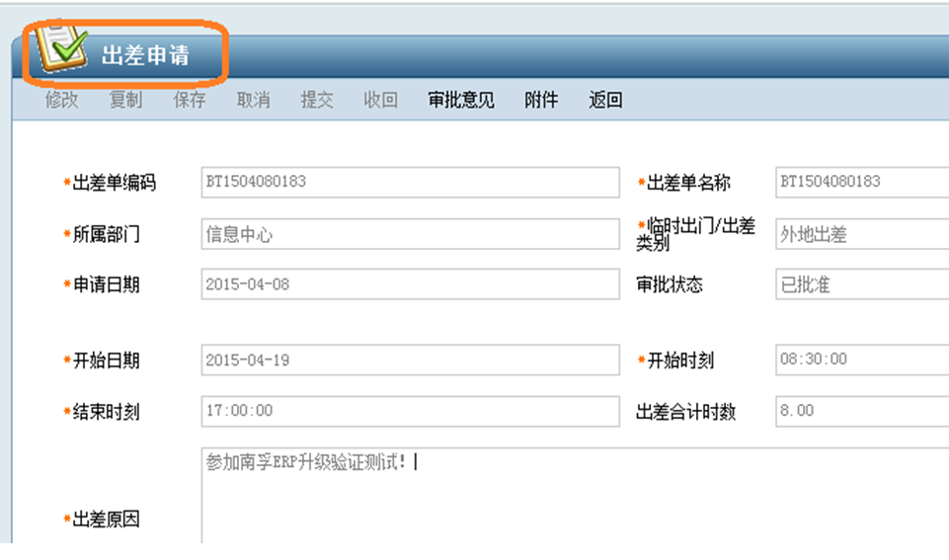
Task: Select the 所属部门 field showing 信息中心
Action: point(410,234)
